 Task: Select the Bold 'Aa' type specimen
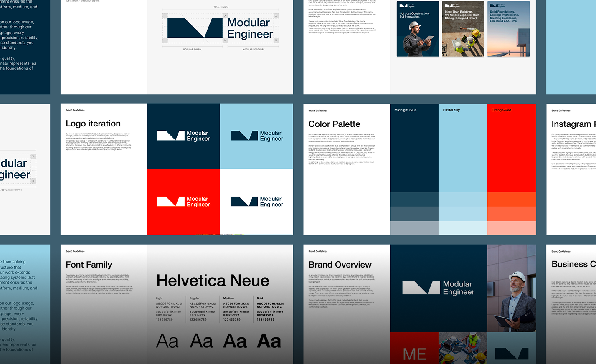(x=269, y=341)
